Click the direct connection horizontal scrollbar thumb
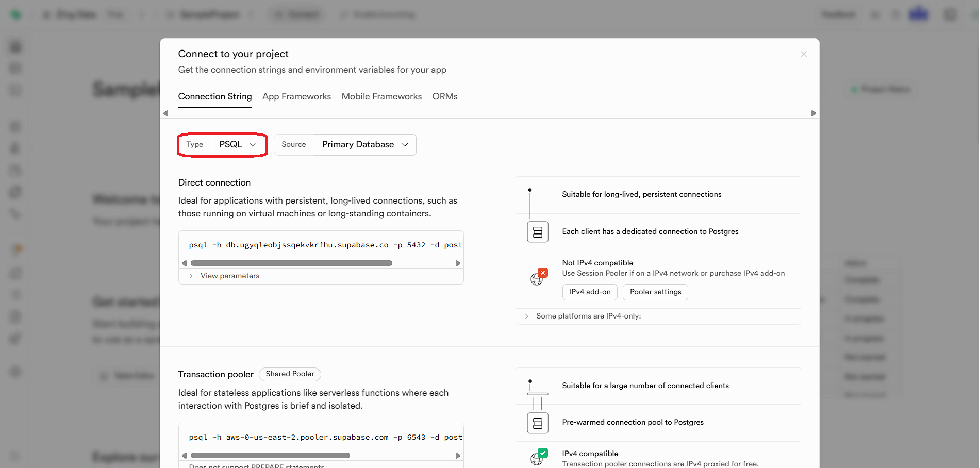This screenshot has width=980, height=468. point(291,263)
